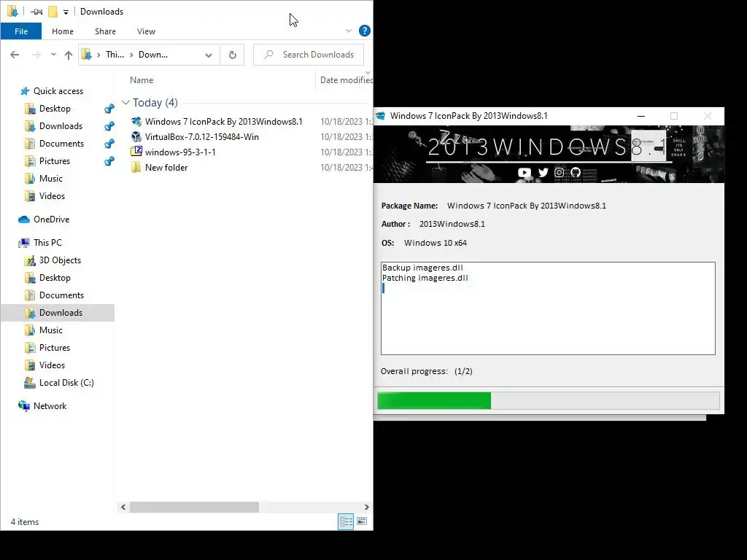Open the Desktop folder under This PC
The width and height of the screenshot is (747, 560).
tap(54, 278)
